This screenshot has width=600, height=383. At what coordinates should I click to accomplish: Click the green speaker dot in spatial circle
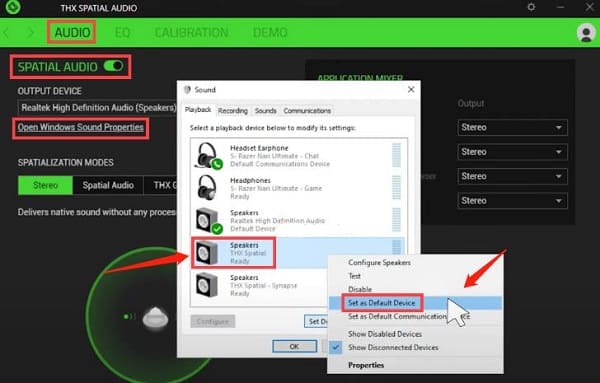click(x=126, y=317)
